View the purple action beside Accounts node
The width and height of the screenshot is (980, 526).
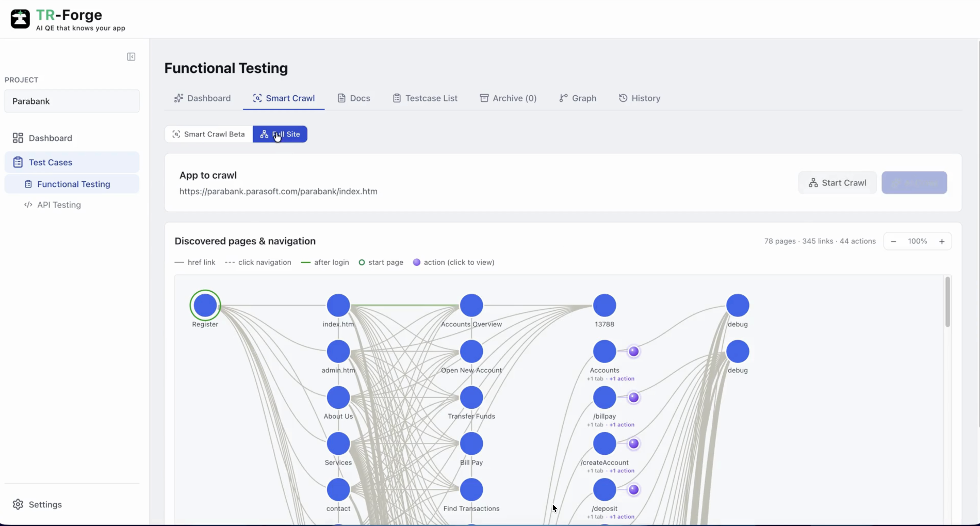click(x=633, y=351)
